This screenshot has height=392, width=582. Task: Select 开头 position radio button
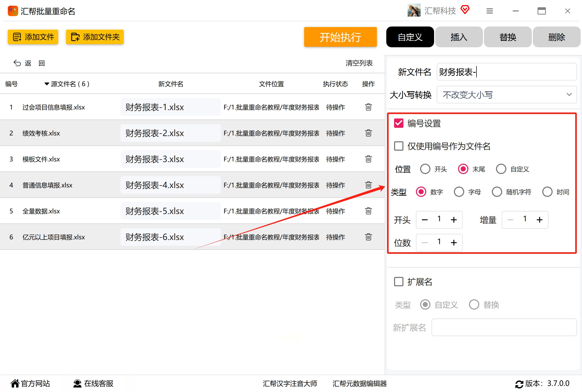425,169
